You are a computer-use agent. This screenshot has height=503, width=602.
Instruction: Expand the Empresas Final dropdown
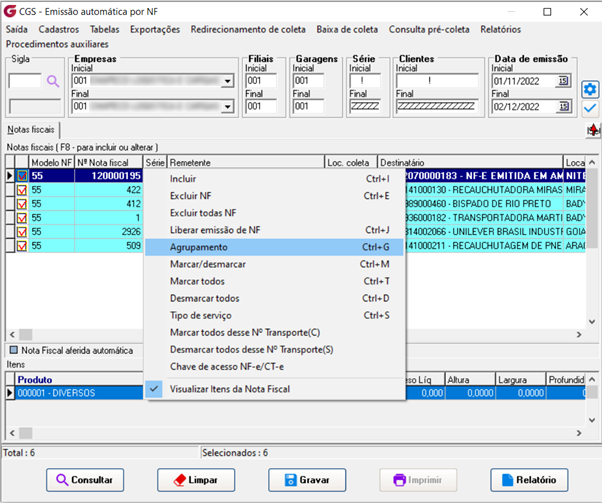228,106
